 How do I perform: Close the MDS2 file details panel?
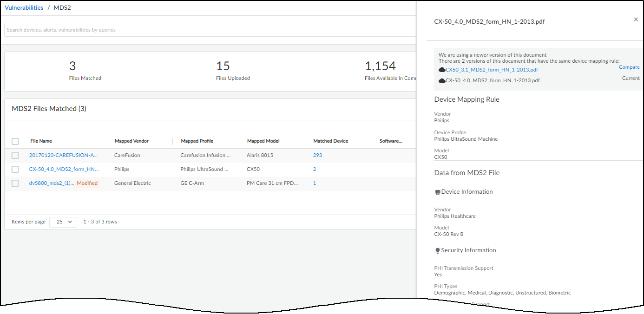click(636, 20)
